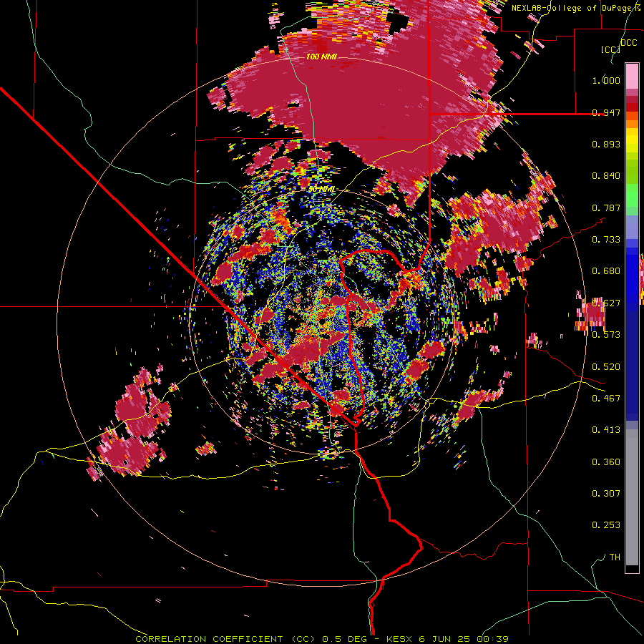Click the 100 NMI range ring label
Image resolution: width=644 pixels, height=644 pixels.
(x=321, y=57)
